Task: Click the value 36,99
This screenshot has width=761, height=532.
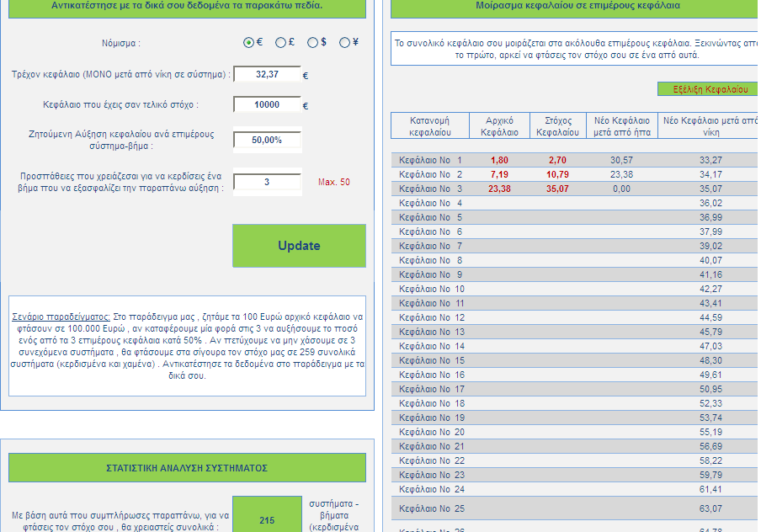Action: click(710, 217)
